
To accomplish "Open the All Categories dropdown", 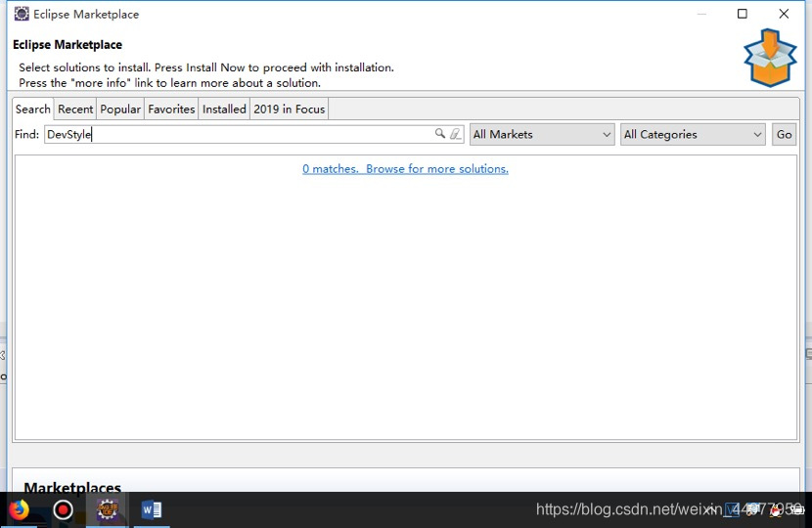I will pyautogui.click(x=693, y=135).
